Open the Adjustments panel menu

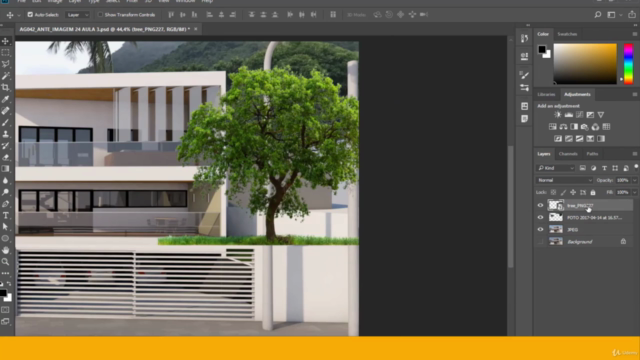635,94
